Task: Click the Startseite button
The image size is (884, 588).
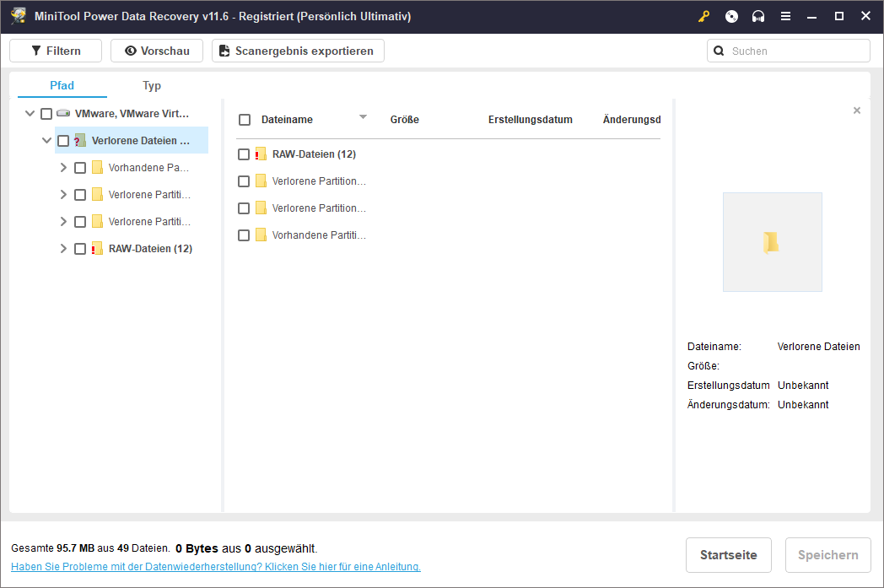Action: point(728,555)
